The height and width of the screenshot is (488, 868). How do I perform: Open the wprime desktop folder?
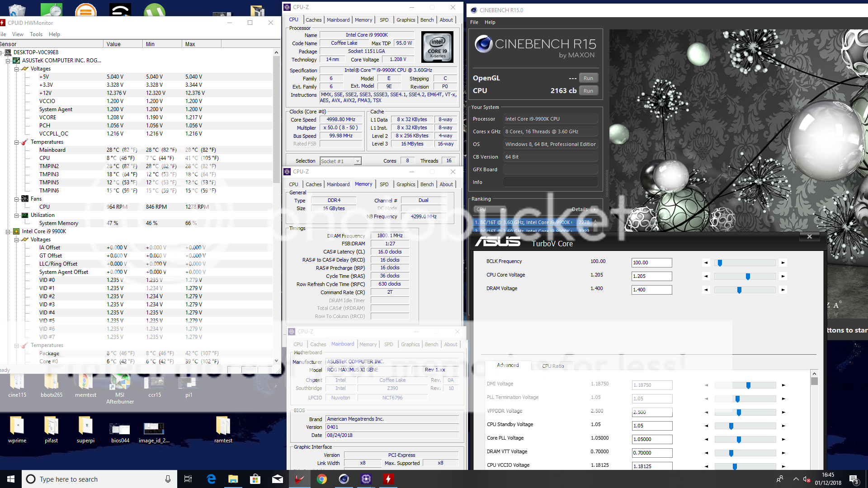(17, 429)
